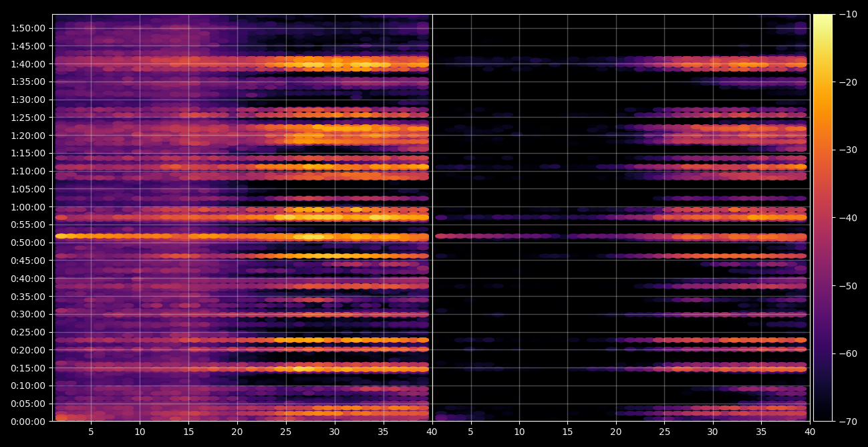Image resolution: width=868 pixels, height=447 pixels.
Task: Click the 1:20:00 y-axis tick label
Action: 27,136
